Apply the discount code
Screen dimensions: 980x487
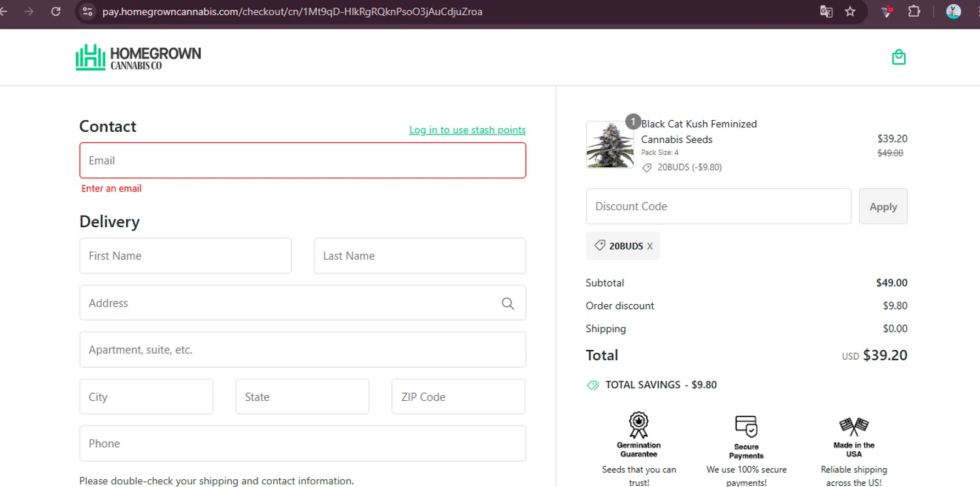click(x=883, y=206)
